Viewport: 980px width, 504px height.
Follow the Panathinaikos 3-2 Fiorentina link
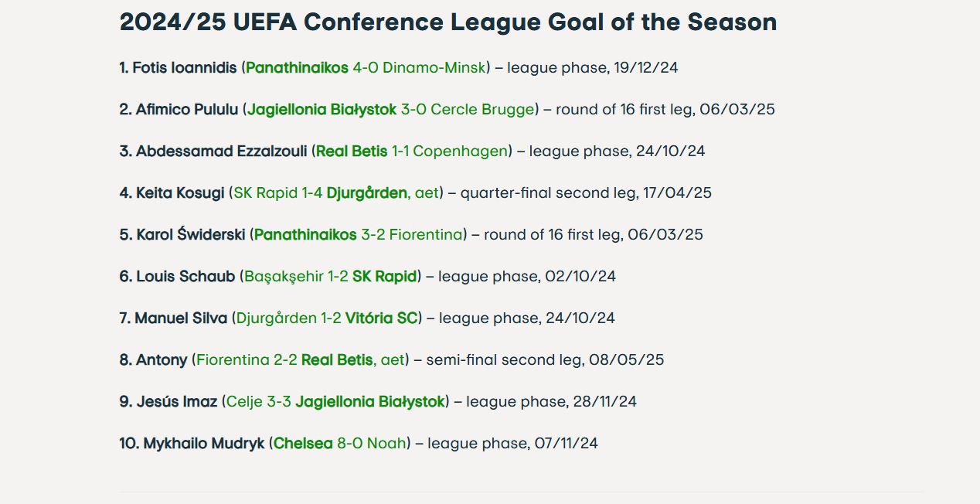click(358, 235)
